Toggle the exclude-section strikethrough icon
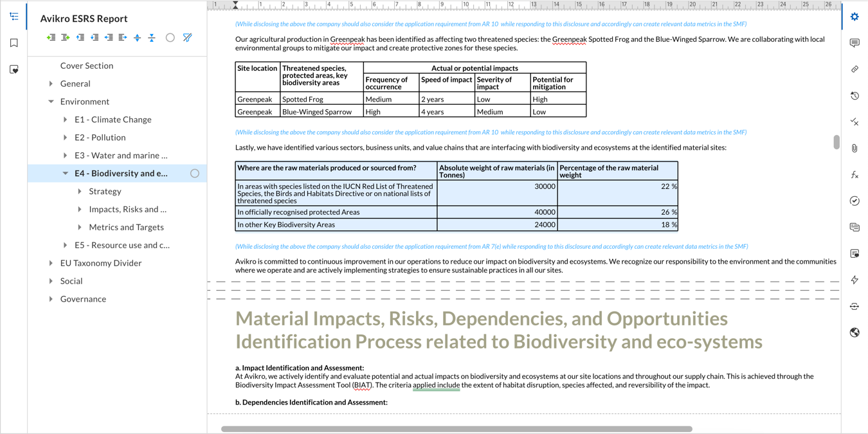 pyautogui.click(x=186, y=37)
